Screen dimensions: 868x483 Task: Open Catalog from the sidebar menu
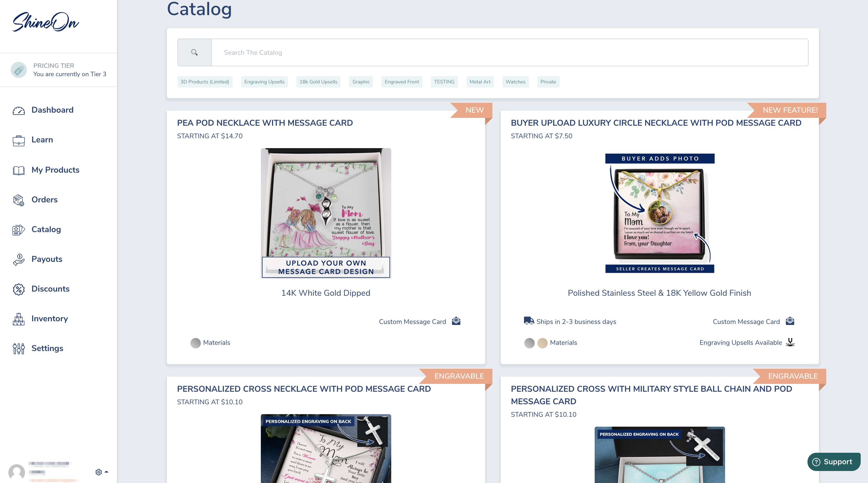click(x=46, y=230)
